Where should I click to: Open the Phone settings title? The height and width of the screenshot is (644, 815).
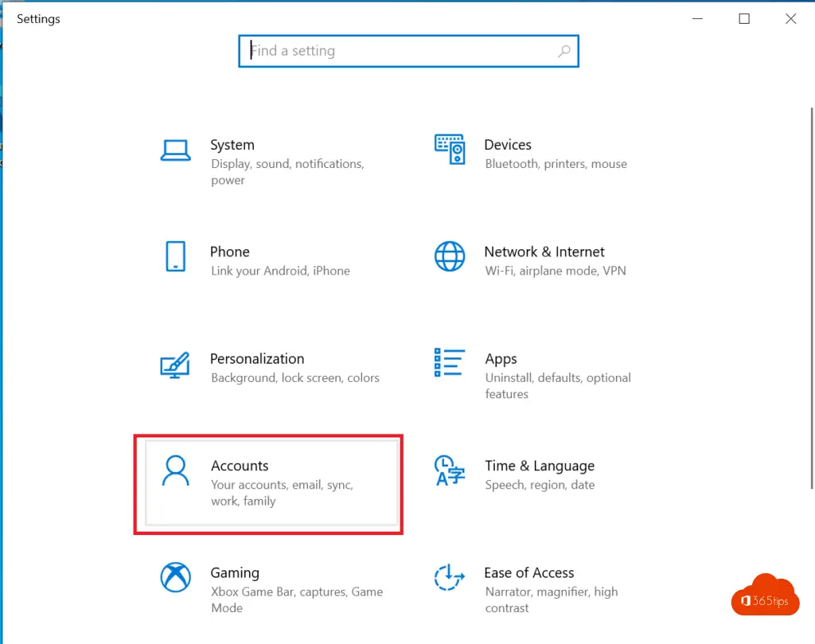click(x=230, y=252)
